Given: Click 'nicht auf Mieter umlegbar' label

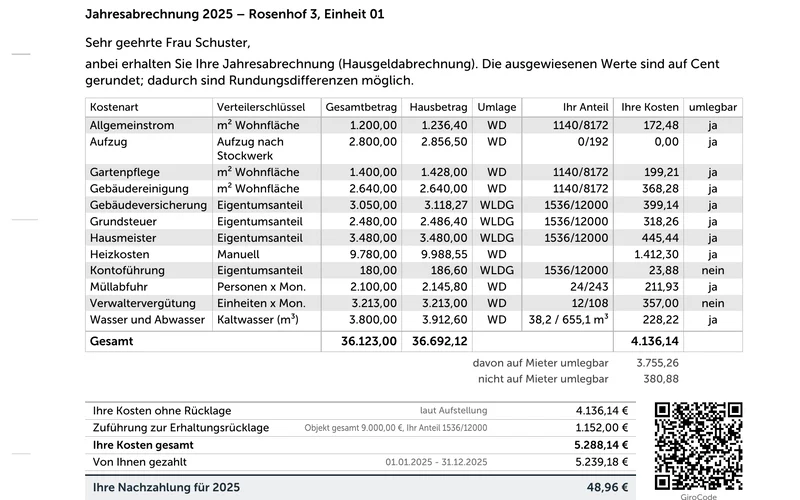Looking at the screenshot, I should pos(543,379).
